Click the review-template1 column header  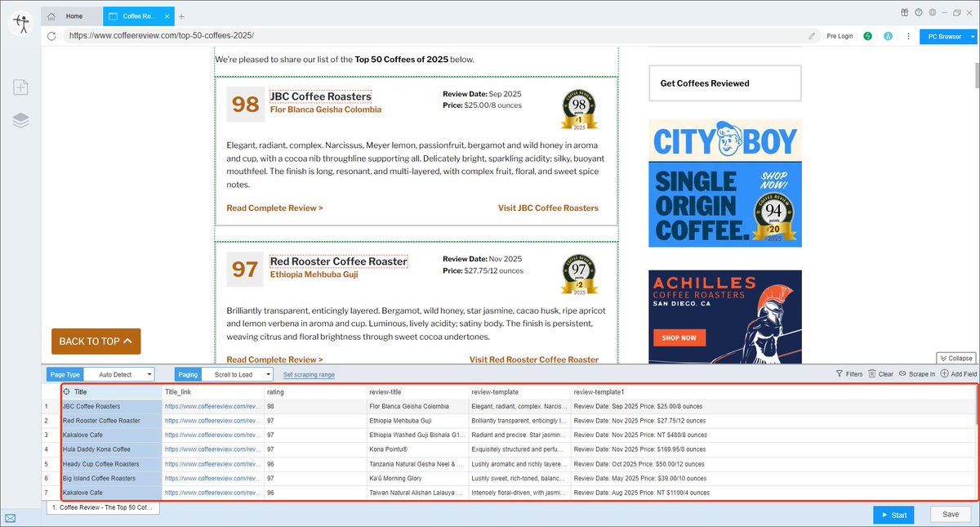[772, 392]
